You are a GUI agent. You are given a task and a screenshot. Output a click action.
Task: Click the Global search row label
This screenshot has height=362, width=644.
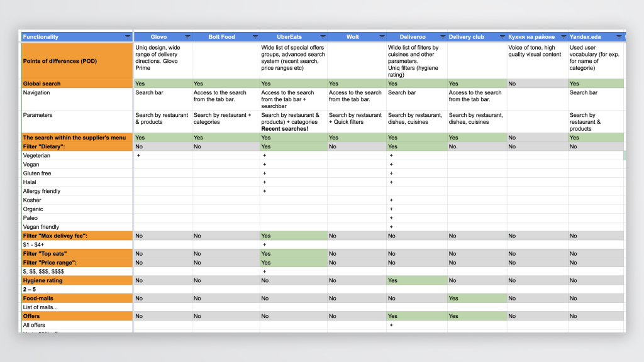77,84
